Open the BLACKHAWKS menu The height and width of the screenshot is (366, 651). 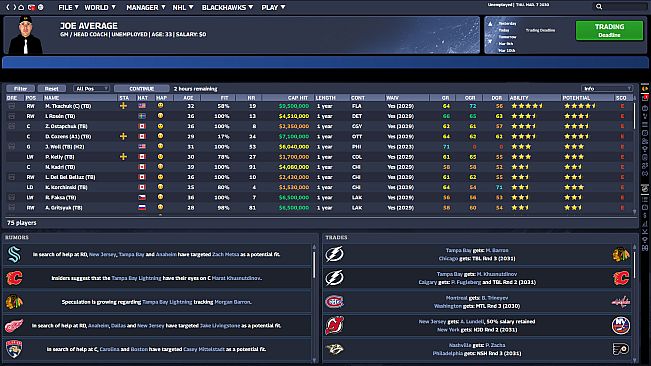coord(227,7)
